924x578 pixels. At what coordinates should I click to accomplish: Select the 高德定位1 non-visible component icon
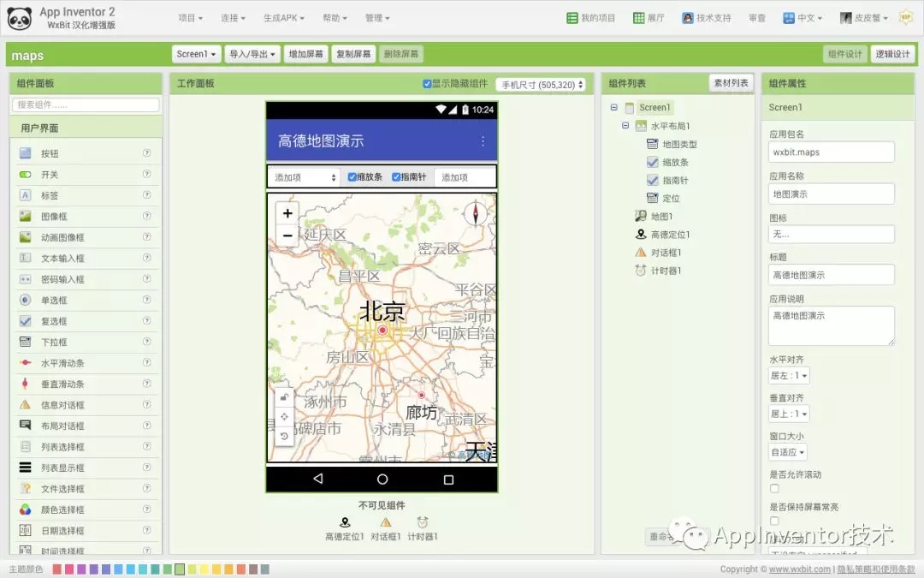click(346, 522)
